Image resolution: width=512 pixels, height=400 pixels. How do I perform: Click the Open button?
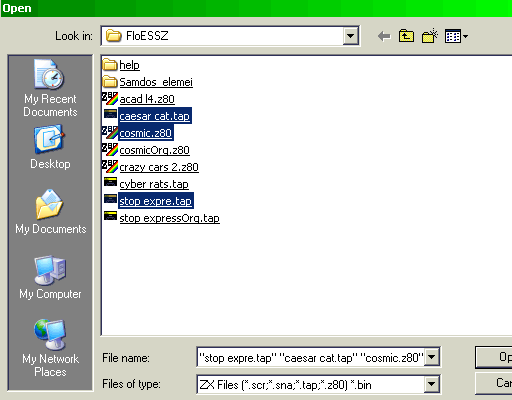[494, 357]
